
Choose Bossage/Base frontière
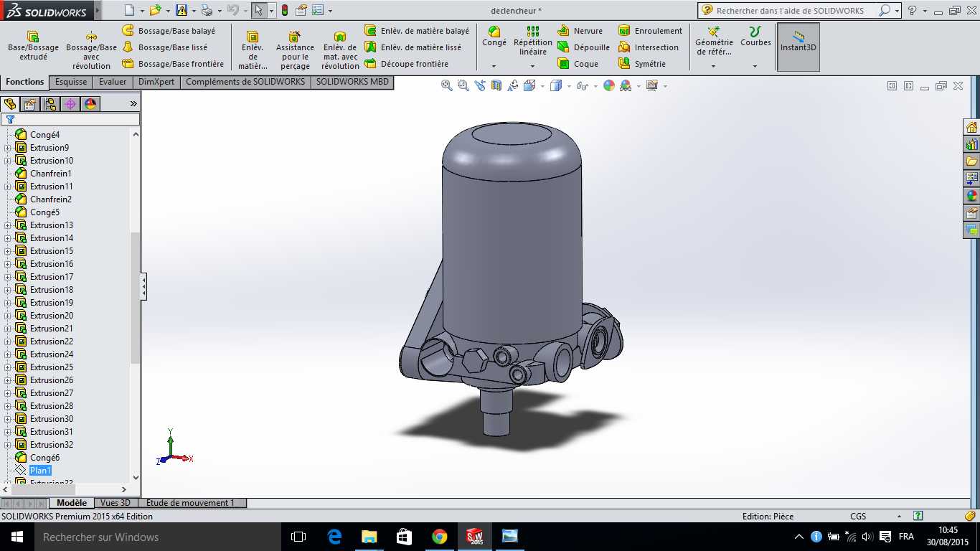point(173,64)
